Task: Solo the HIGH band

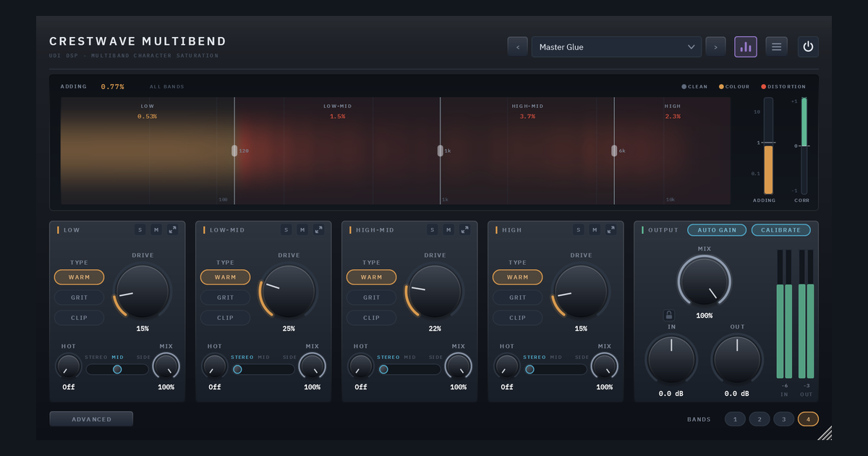Action: point(579,229)
